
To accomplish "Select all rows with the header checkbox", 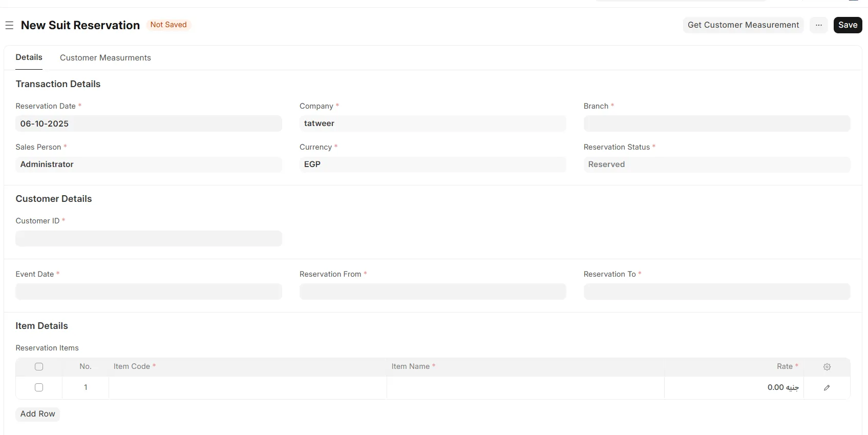I will pos(39,367).
